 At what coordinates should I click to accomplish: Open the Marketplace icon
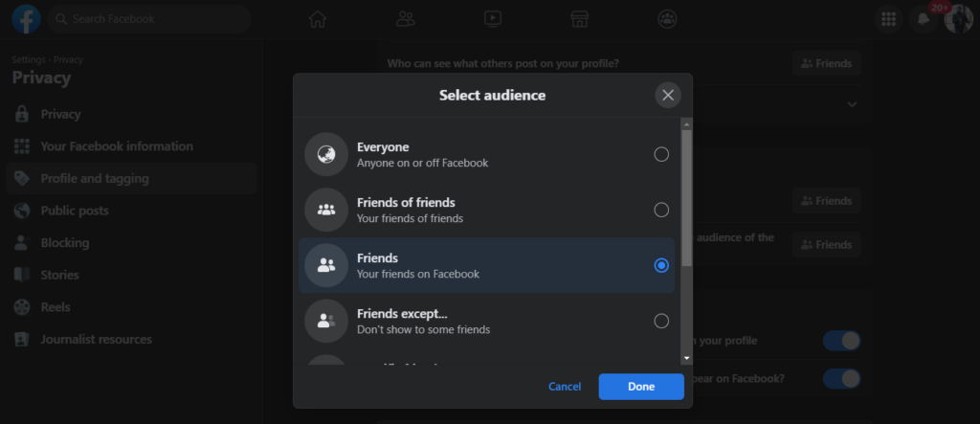[580, 19]
